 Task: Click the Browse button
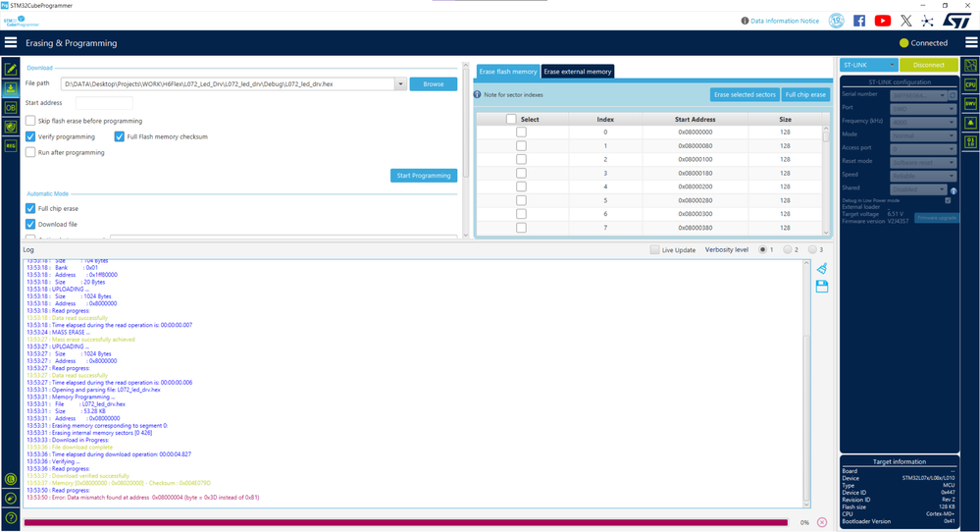434,83
